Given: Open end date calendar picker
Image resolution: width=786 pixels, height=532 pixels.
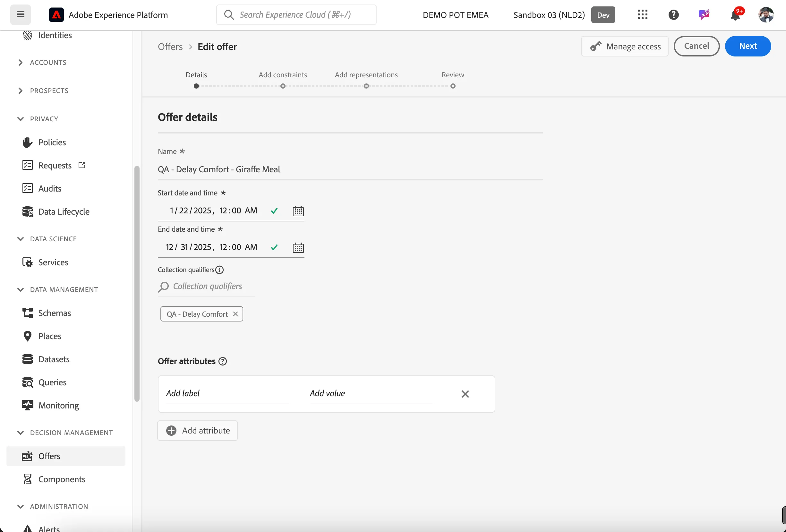Looking at the screenshot, I should tap(298, 248).
